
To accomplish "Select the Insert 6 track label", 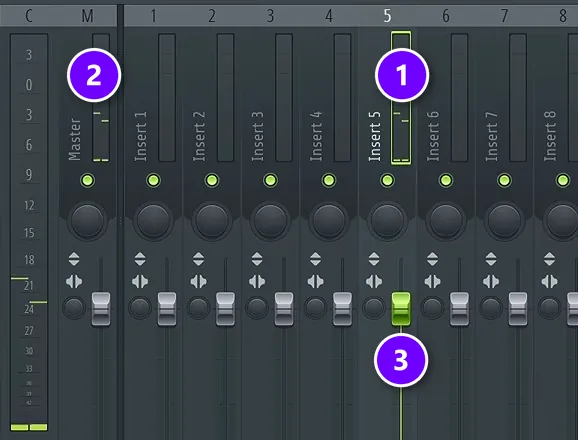I will point(433,136).
